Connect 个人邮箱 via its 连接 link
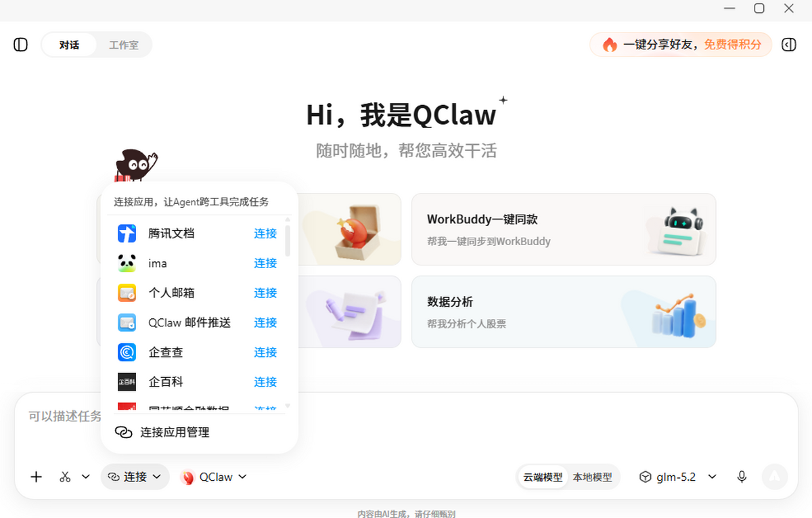 coord(265,293)
